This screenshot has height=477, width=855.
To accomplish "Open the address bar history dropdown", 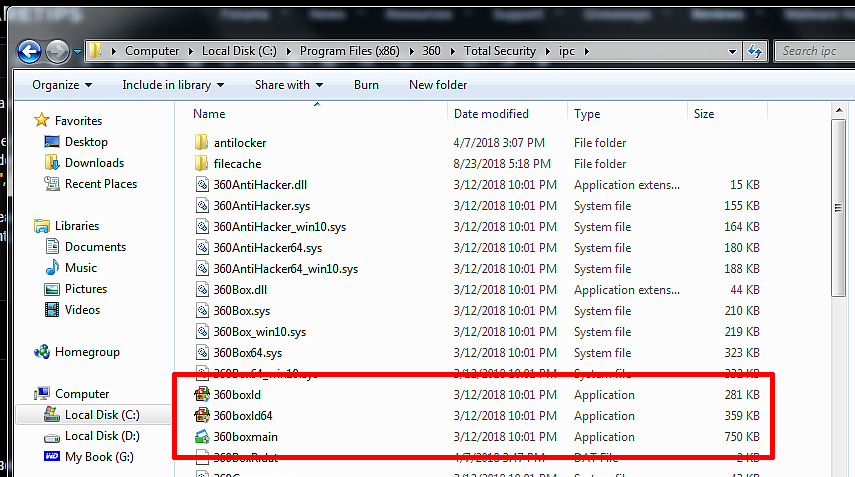I will 732,52.
